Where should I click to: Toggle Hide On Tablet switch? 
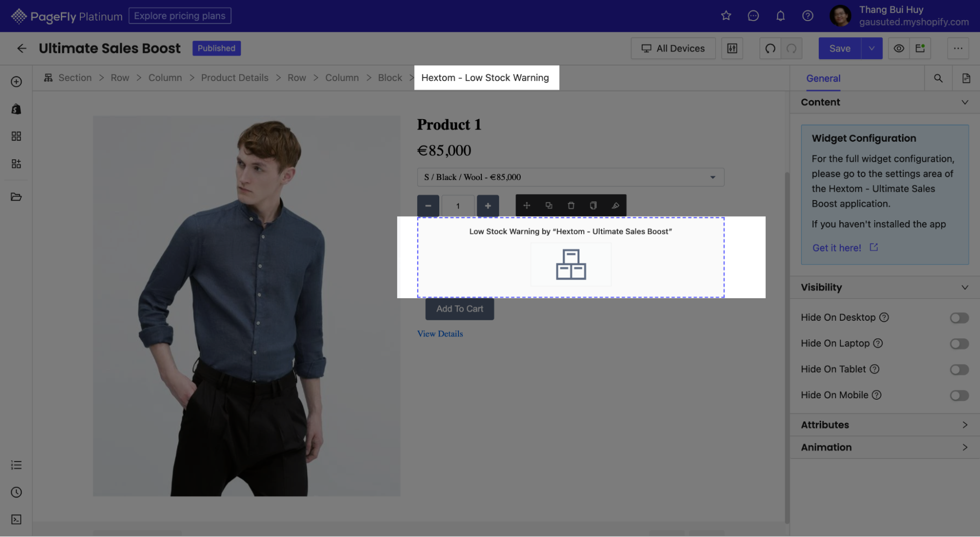[959, 369]
